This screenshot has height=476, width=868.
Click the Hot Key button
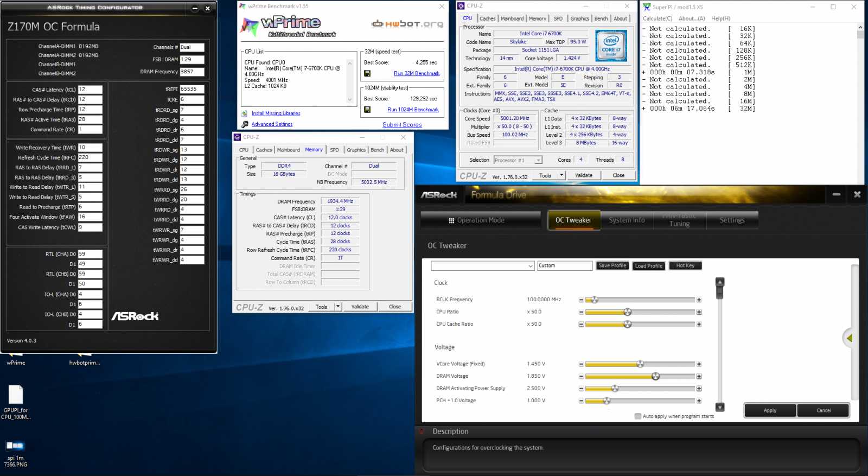point(685,265)
